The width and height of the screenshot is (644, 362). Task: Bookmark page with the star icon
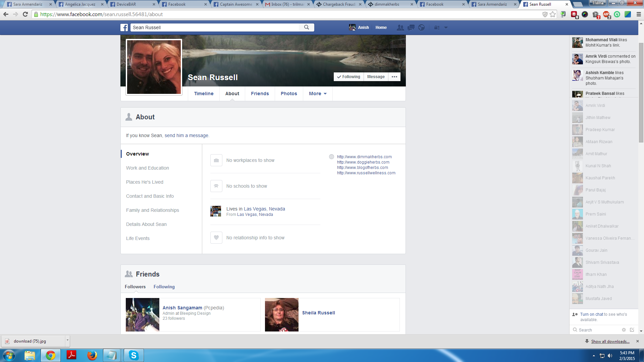click(x=553, y=14)
